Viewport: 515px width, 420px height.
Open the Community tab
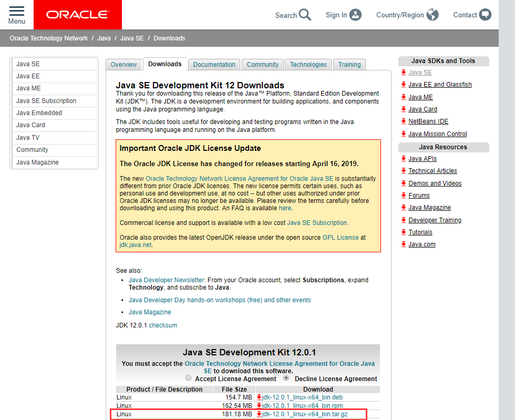pyautogui.click(x=263, y=65)
